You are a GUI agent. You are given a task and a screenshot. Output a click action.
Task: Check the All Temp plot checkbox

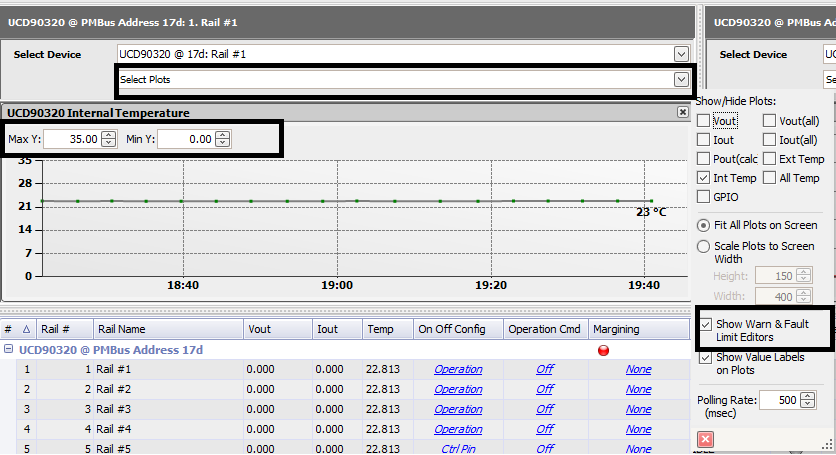(x=769, y=178)
